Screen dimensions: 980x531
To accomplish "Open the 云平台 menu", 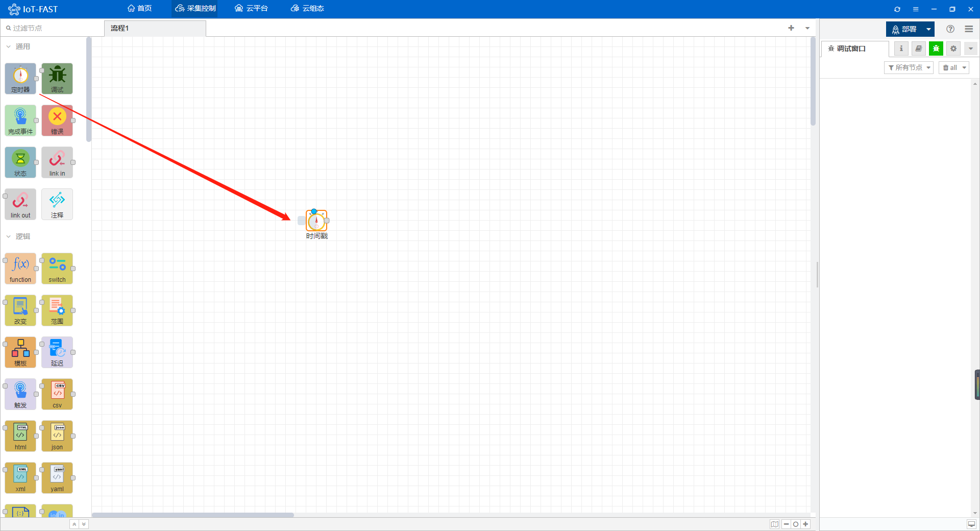I will (252, 9).
